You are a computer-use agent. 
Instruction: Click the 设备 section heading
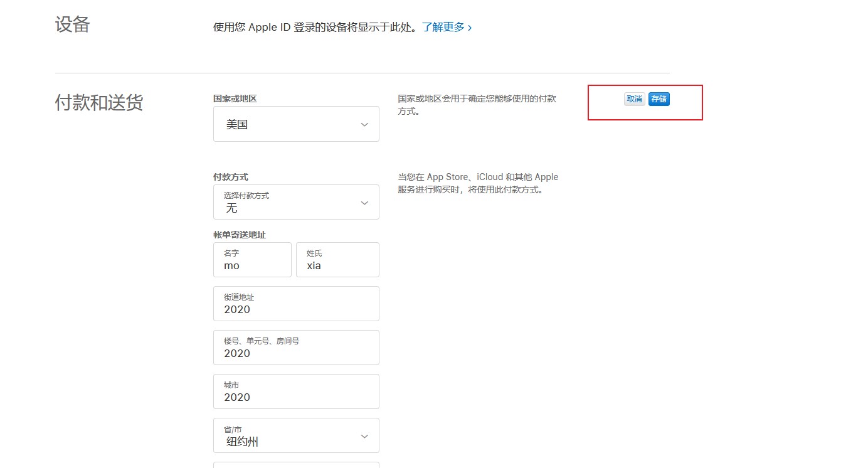tap(73, 24)
